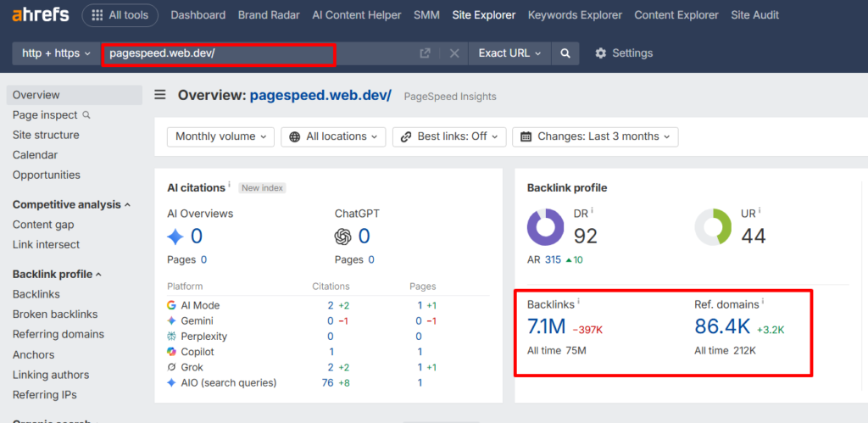
Task: Click the 7.1M backlinks value
Action: [x=547, y=327]
